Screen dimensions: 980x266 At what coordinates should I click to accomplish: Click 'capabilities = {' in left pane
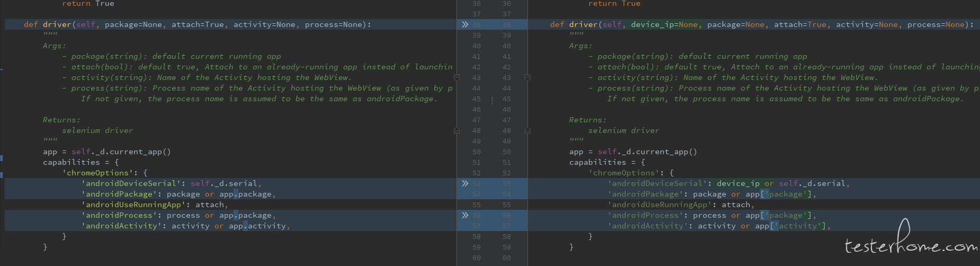pos(81,162)
